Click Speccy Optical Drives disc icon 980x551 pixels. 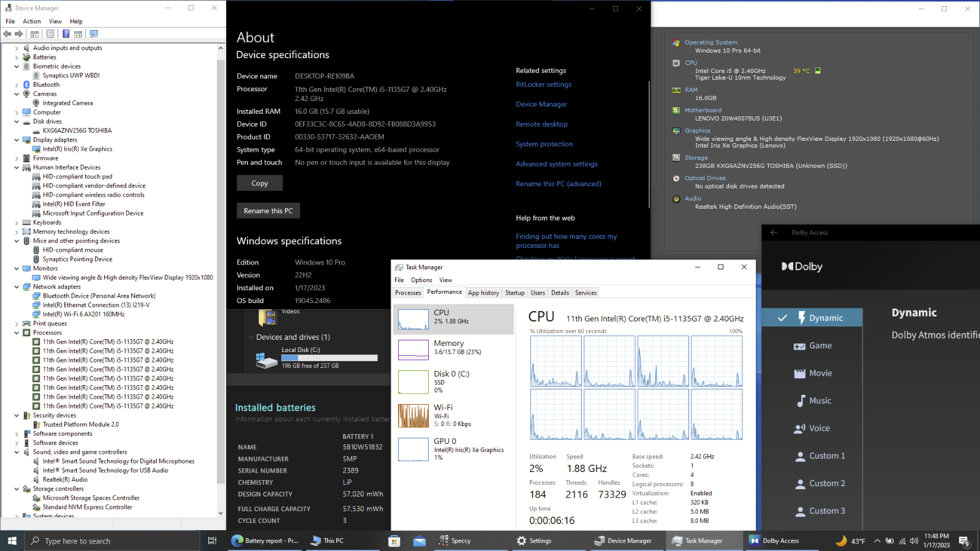676,178
